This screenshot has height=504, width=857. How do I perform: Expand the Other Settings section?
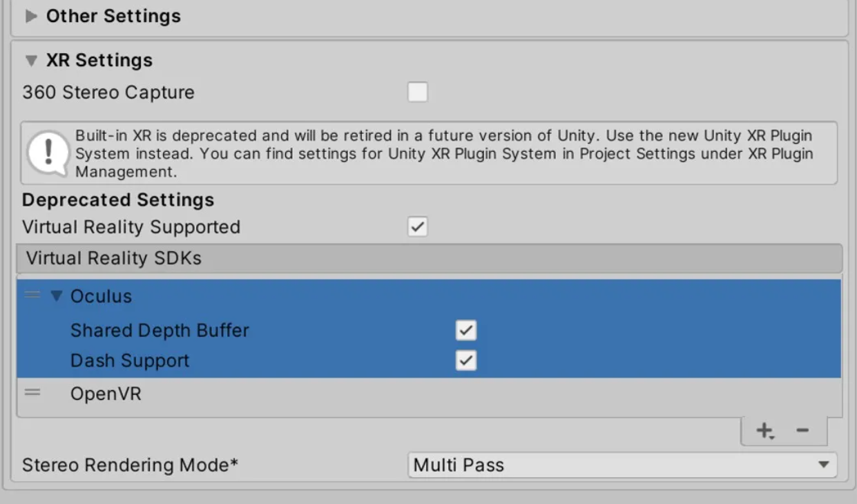tap(31, 17)
